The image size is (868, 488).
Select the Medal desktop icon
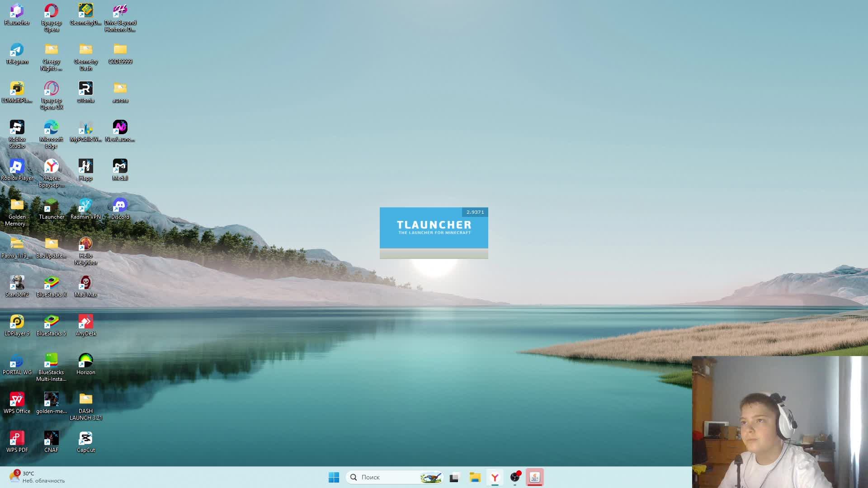tap(120, 170)
